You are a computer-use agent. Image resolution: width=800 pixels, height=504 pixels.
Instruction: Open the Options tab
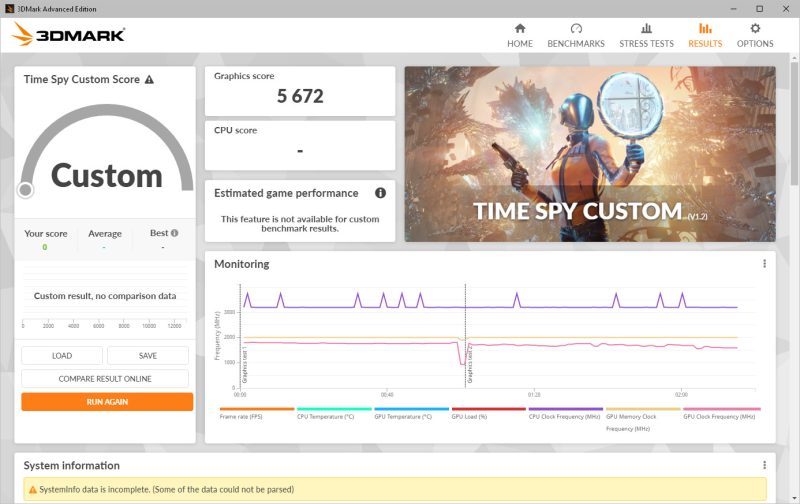tap(755, 36)
